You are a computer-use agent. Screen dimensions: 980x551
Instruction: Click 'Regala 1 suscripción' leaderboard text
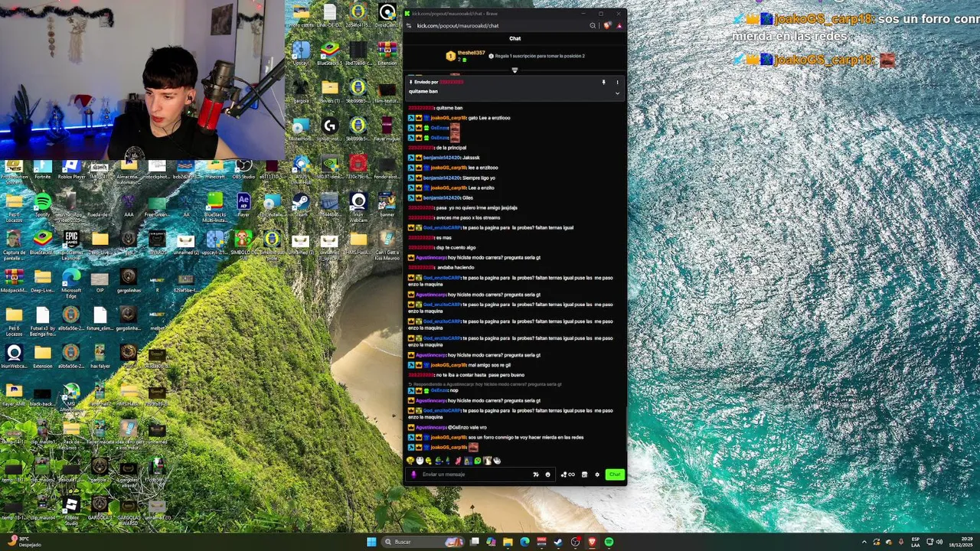click(540, 56)
